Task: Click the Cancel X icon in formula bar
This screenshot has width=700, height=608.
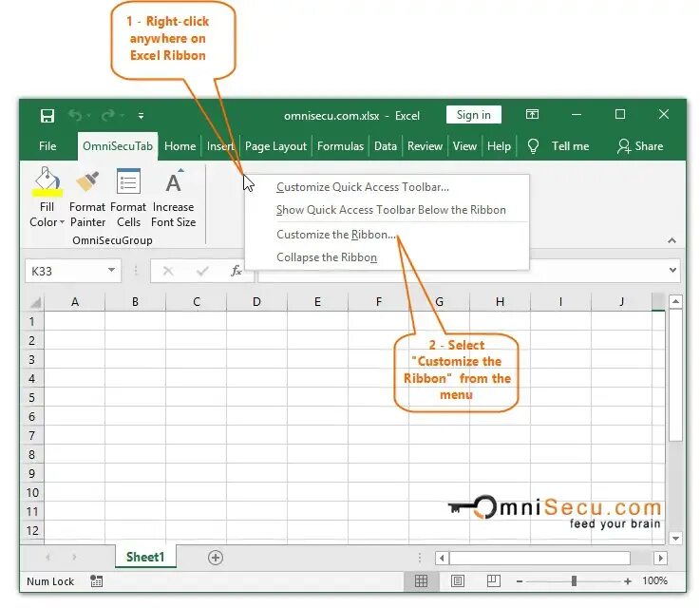Action: point(168,271)
